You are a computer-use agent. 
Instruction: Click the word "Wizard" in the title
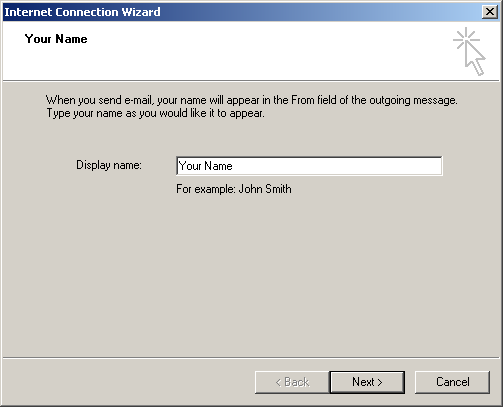point(141,12)
